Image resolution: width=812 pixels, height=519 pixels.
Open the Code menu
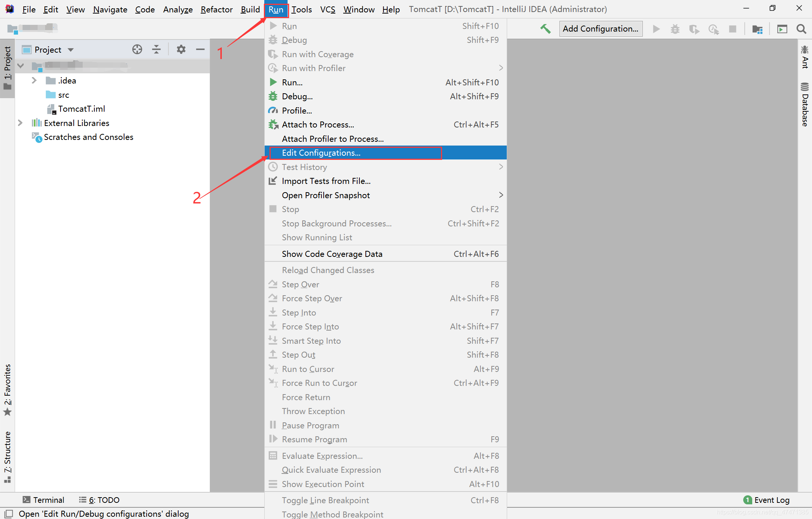(x=145, y=9)
